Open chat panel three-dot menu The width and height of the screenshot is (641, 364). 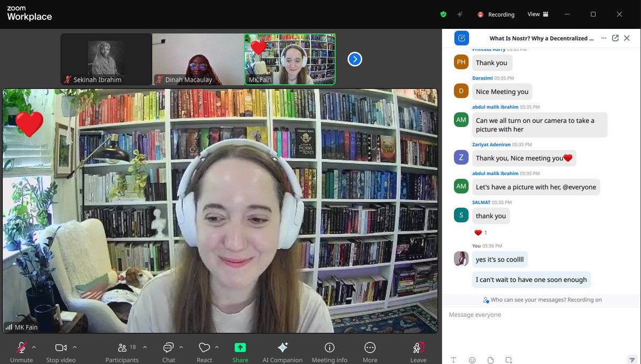point(604,38)
